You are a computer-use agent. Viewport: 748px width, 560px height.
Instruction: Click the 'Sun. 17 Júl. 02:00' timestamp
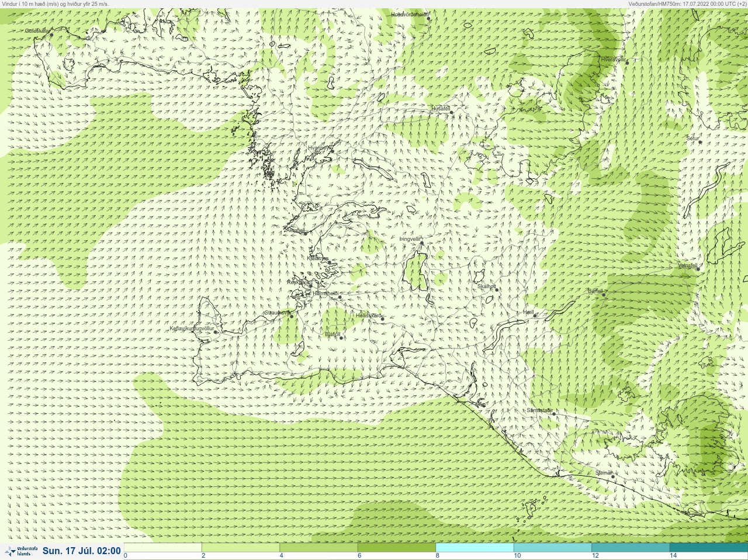point(82,551)
